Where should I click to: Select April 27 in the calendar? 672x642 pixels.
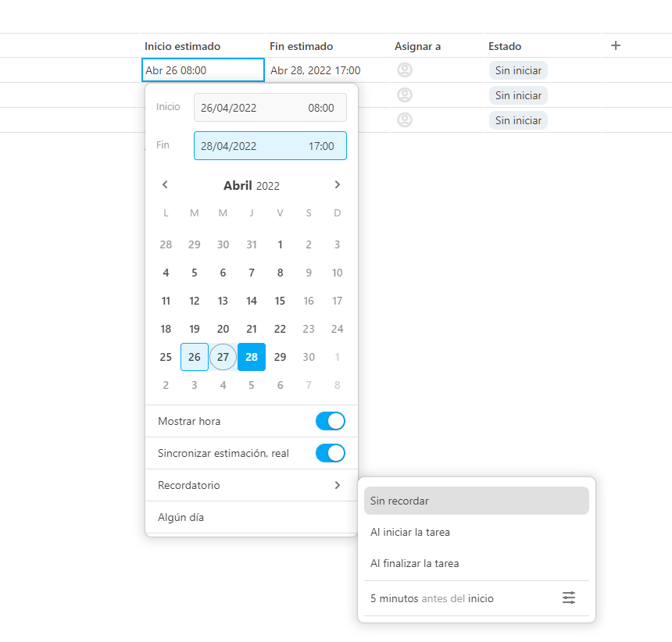[x=223, y=357]
